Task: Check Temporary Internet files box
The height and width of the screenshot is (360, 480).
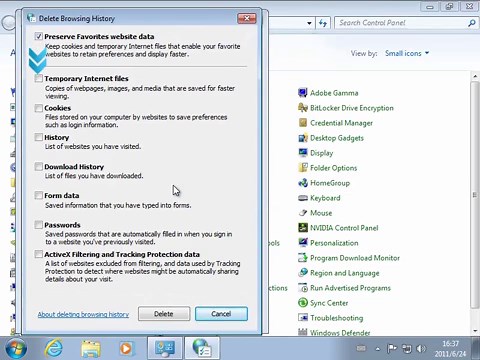Action: click(39, 79)
